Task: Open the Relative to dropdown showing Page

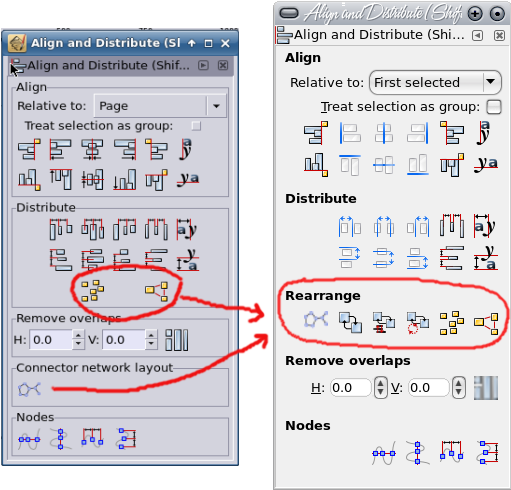Action: [160, 106]
